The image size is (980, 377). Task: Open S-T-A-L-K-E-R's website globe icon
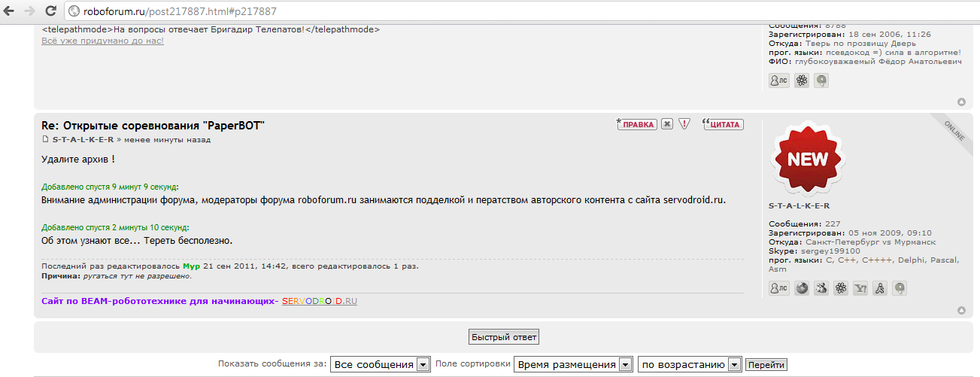pos(802,288)
